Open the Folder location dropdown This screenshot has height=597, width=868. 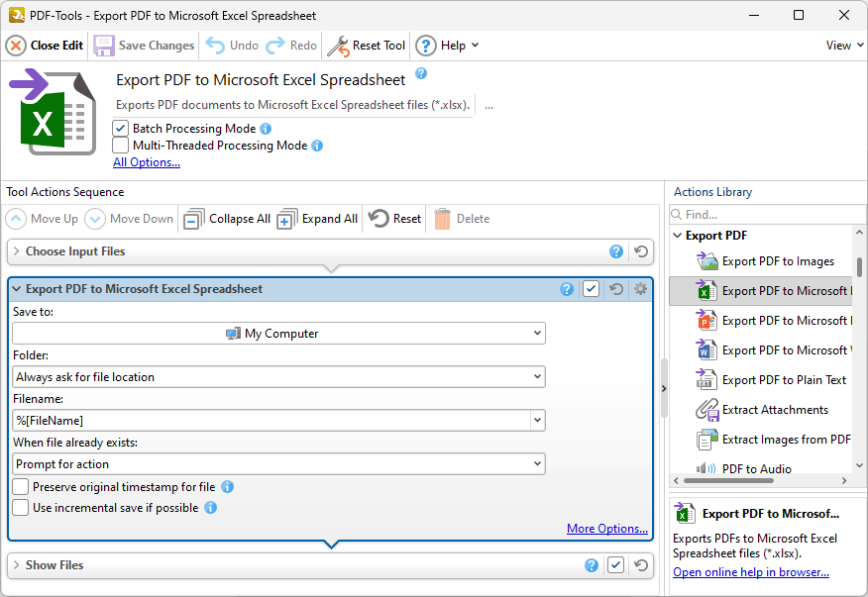click(x=278, y=377)
